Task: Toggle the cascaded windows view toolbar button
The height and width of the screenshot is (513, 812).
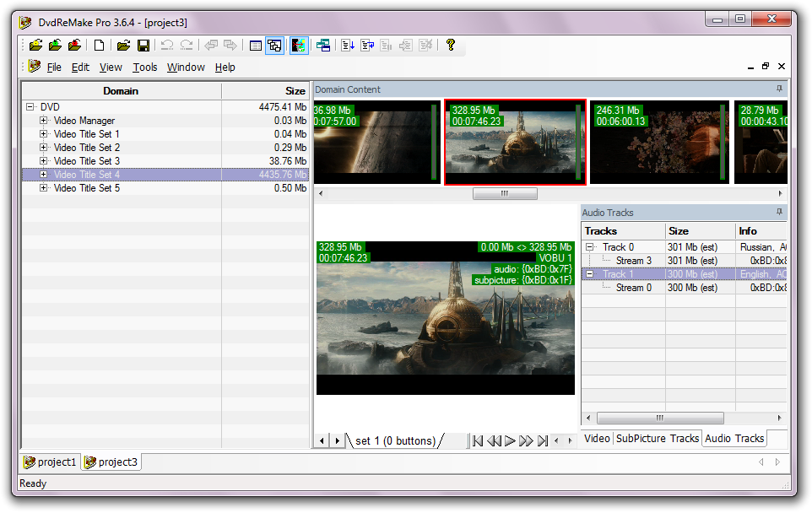Action: pyautogui.click(x=275, y=46)
